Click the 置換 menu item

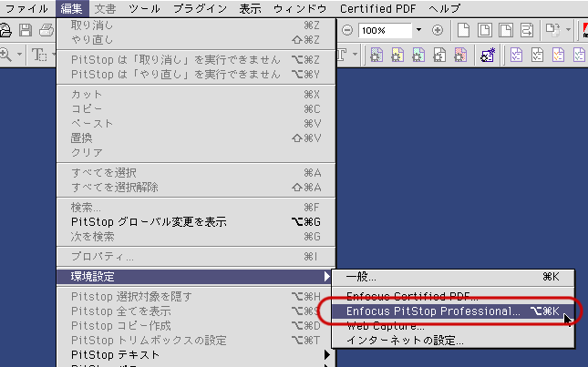(196, 138)
